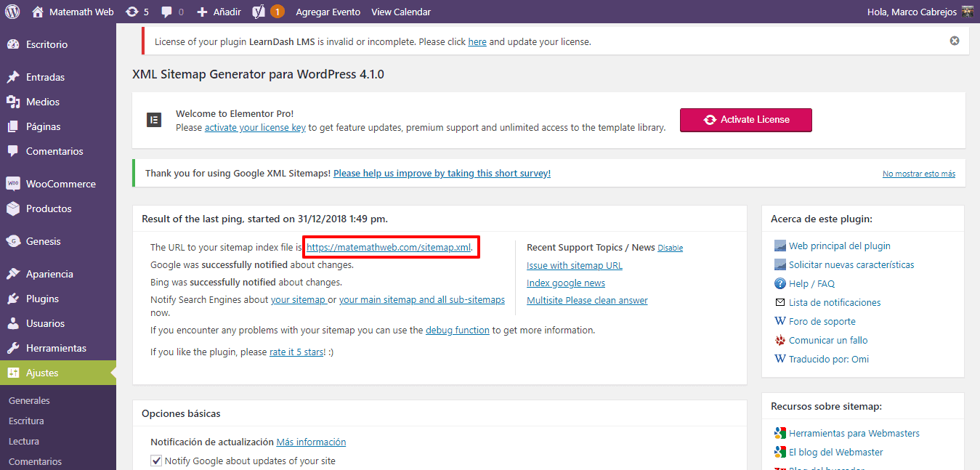The image size is (980, 470).
Task: Click the Lista de notificaciones envelope icon
Action: click(780, 302)
